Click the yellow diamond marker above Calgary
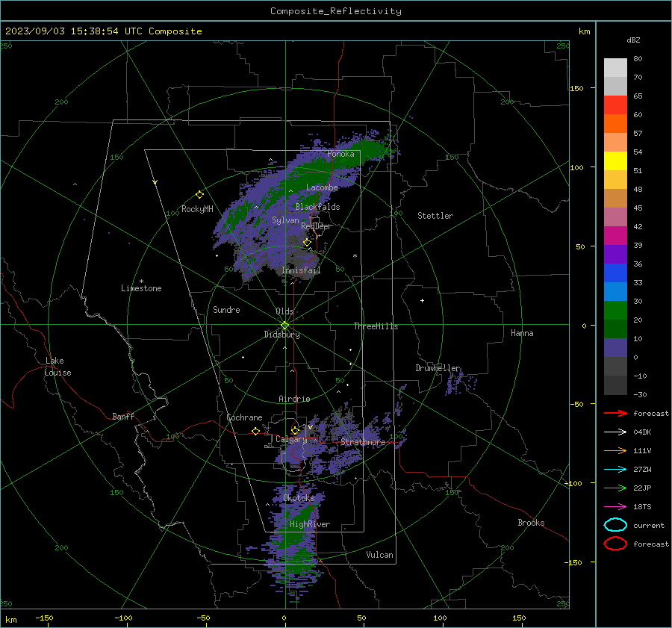Image resolution: width=672 pixels, height=628 pixels. (x=295, y=430)
